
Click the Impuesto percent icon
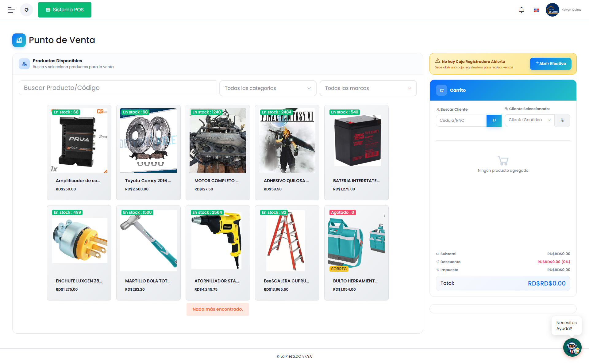click(438, 270)
